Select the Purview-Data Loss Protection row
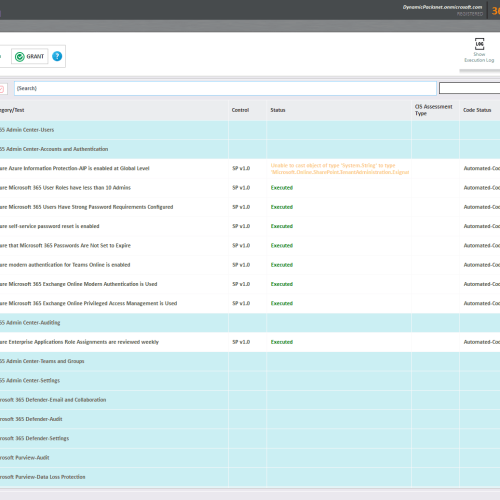Viewport: 500px width, 500px height. pyautogui.click(x=250, y=477)
